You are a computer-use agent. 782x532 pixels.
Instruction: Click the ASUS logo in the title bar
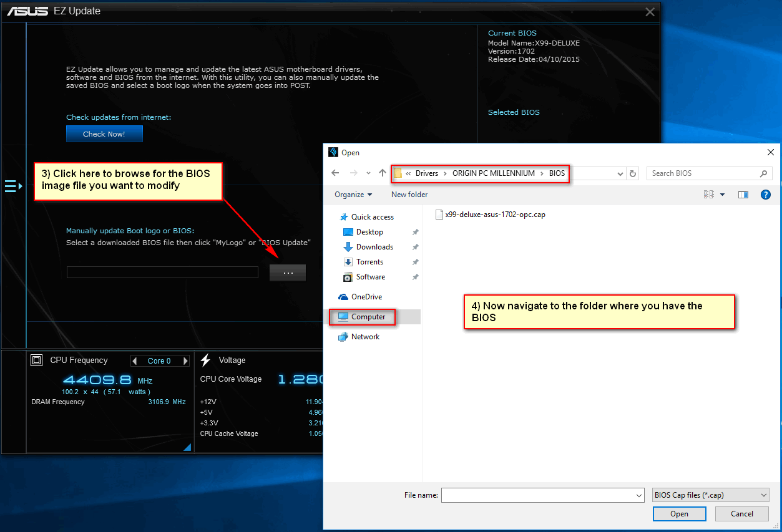(27, 11)
